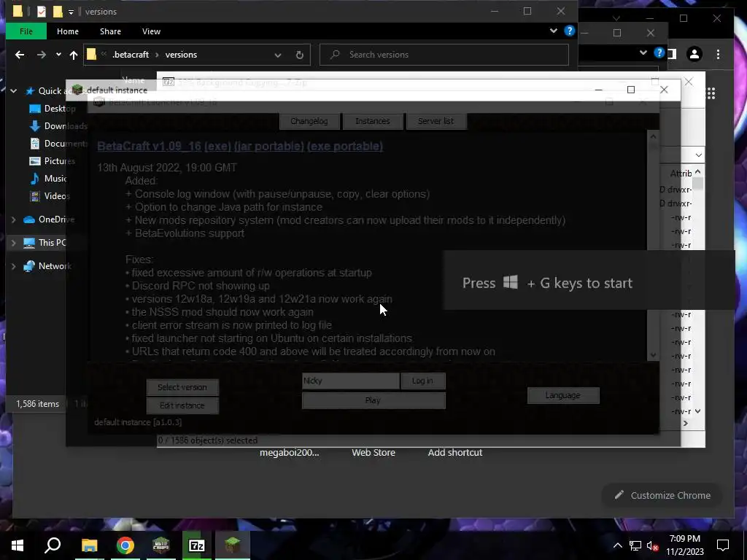Open the Share ribbon tab in Explorer

coord(110,31)
